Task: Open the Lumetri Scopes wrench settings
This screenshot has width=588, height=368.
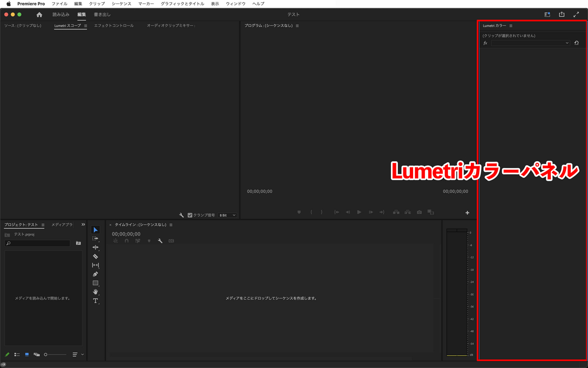Action: pyautogui.click(x=181, y=215)
